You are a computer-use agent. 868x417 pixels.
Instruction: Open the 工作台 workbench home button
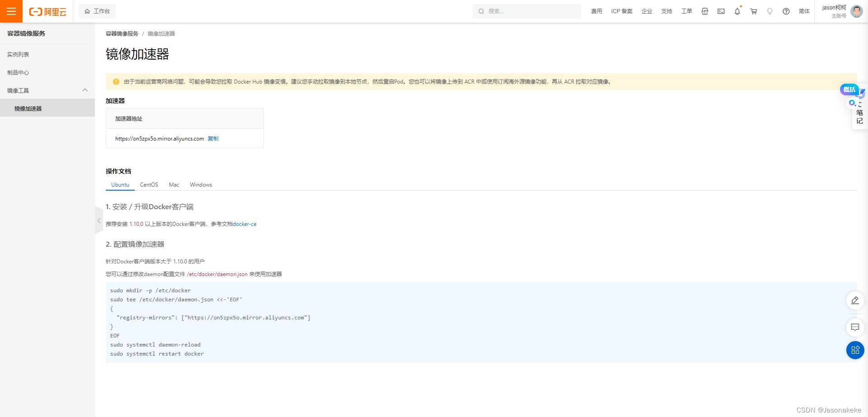click(97, 11)
